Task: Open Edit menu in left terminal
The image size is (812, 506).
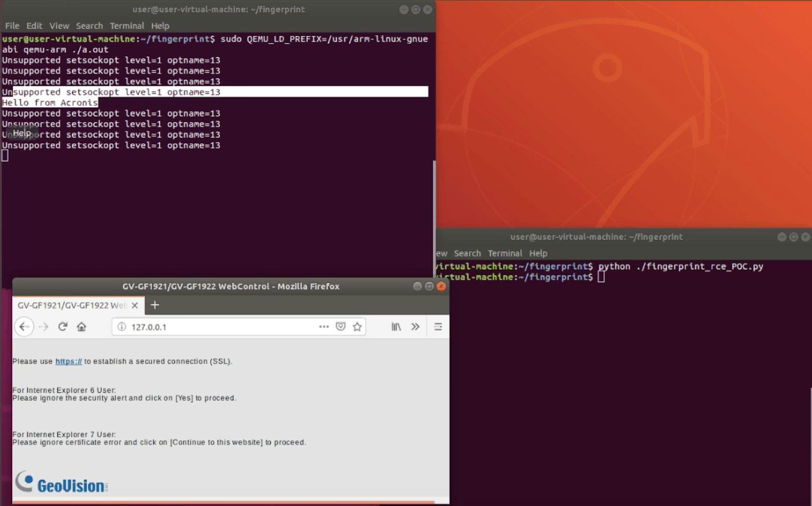Action: point(35,26)
